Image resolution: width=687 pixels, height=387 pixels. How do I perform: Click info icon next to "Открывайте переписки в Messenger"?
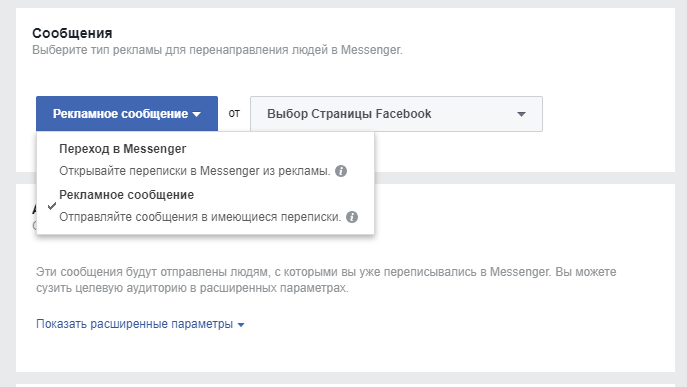[341, 171]
